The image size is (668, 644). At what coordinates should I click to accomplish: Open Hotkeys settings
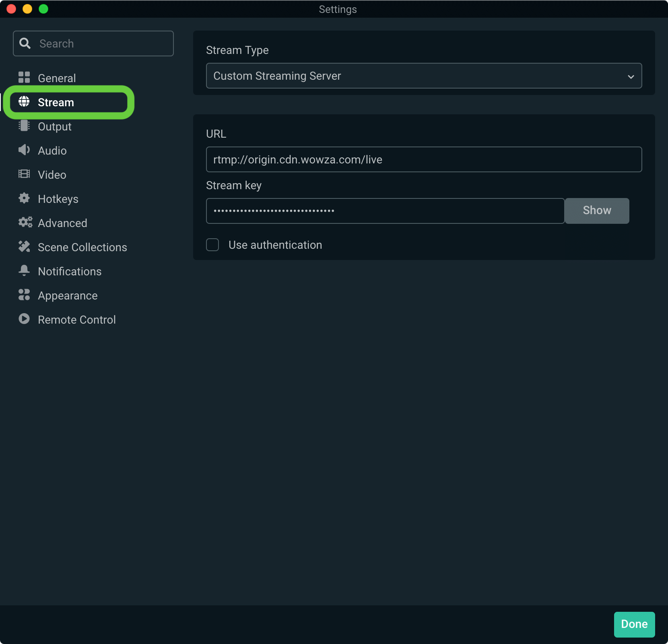point(58,199)
